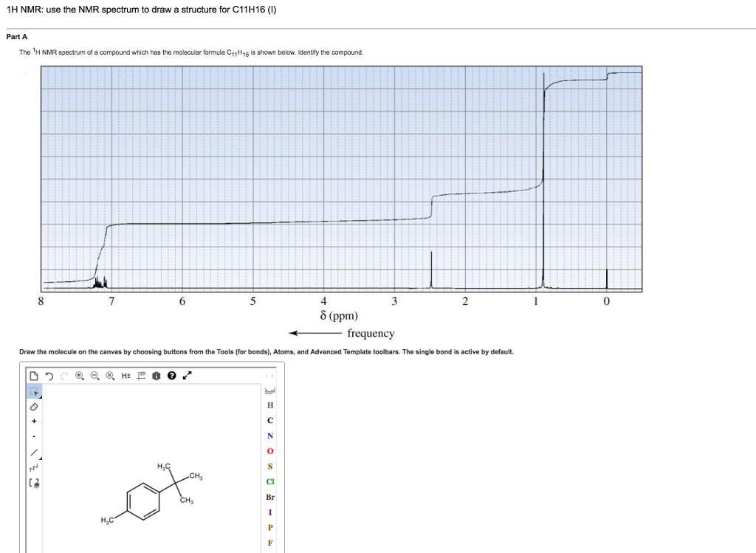The image size is (756, 553).
Task: Click the Undo arrow in the sketcher toolbar
Action: pyautogui.click(x=49, y=376)
